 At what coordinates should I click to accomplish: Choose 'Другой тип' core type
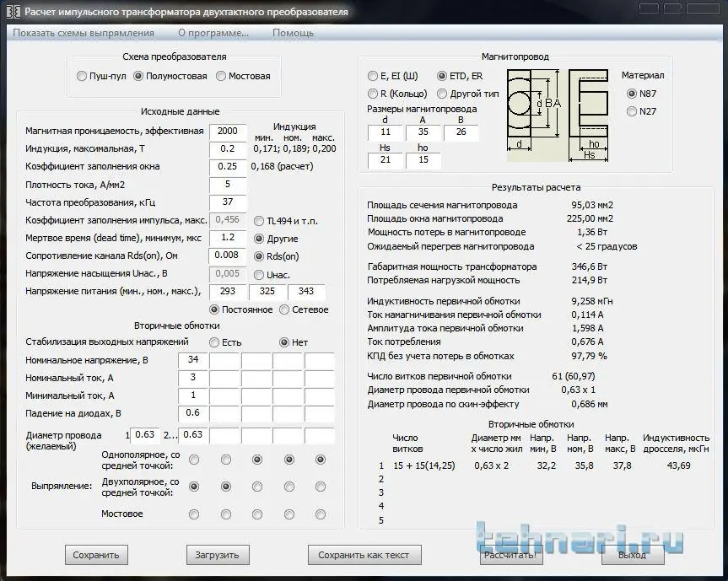(468, 94)
